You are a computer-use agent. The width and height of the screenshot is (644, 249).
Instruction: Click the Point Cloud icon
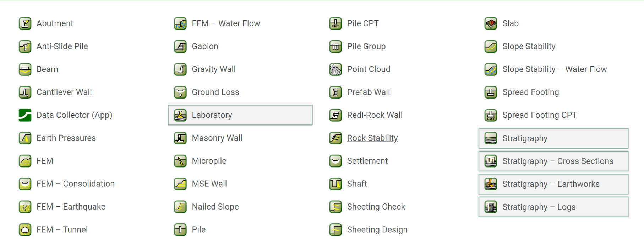335,69
